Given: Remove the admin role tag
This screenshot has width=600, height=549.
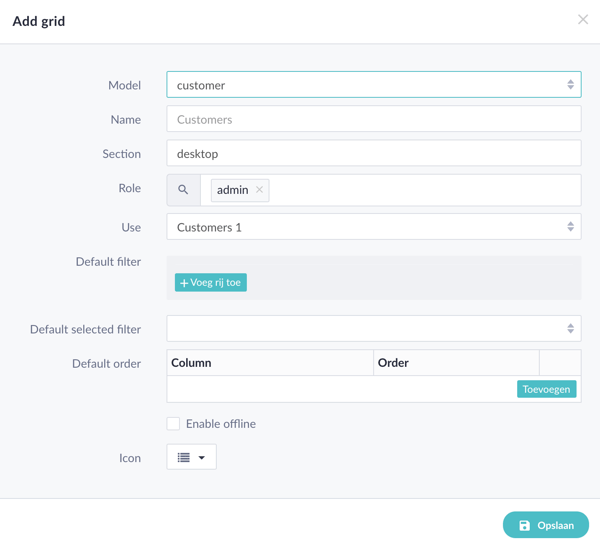Looking at the screenshot, I should coord(260,190).
